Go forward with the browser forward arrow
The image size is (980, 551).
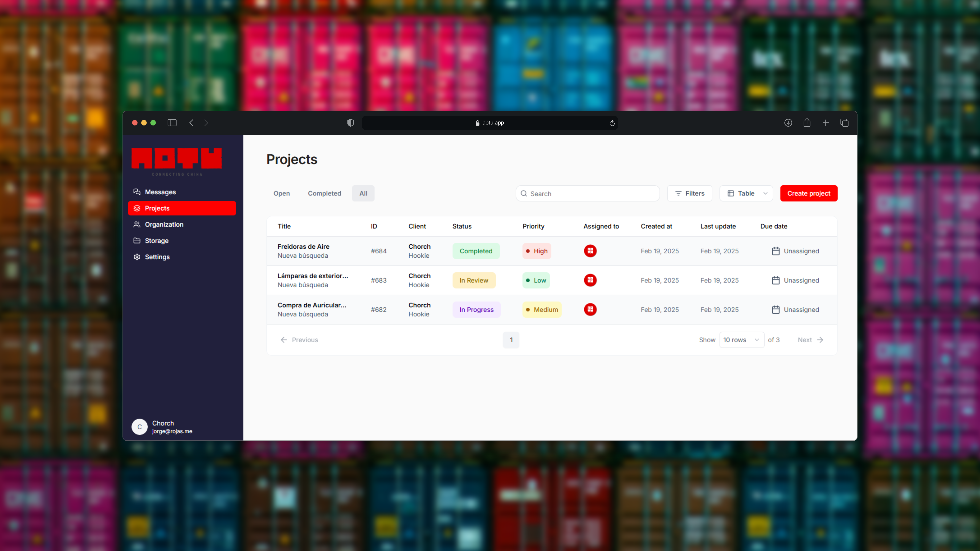(206, 123)
